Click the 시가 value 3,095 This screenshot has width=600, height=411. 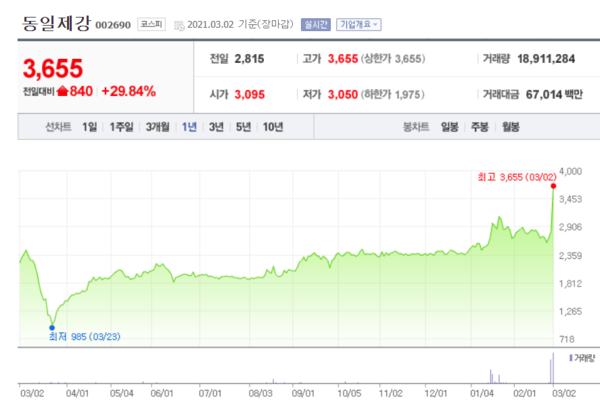[x=249, y=95]
